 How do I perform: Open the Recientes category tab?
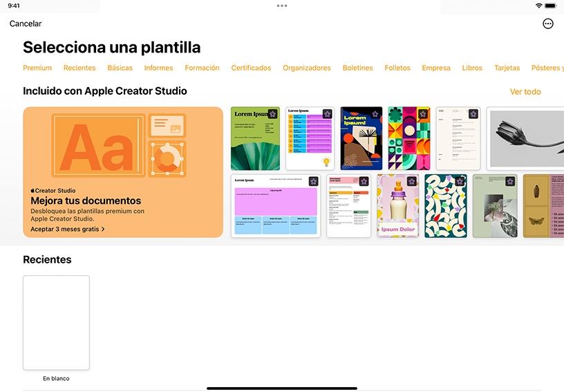(79, 68)
